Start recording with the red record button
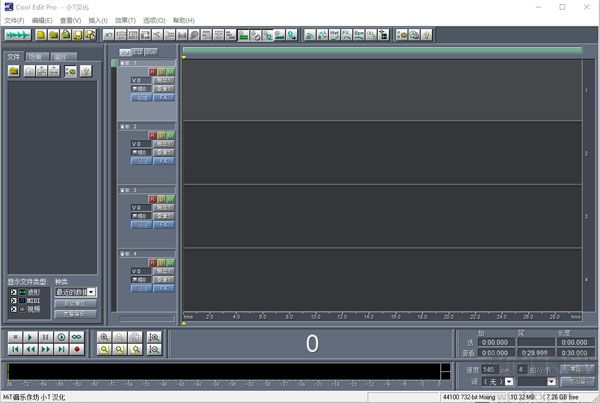Screen dimensions: 600x403 click(77, 349)
